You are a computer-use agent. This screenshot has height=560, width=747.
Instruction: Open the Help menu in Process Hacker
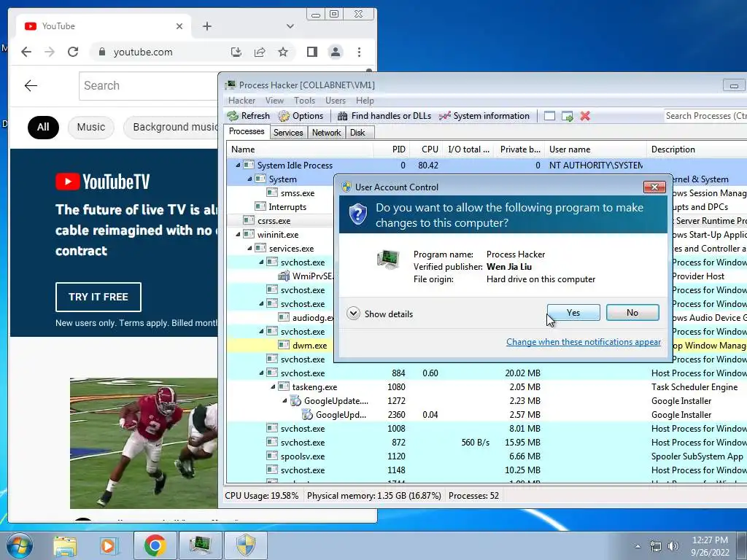pos(365,101)
